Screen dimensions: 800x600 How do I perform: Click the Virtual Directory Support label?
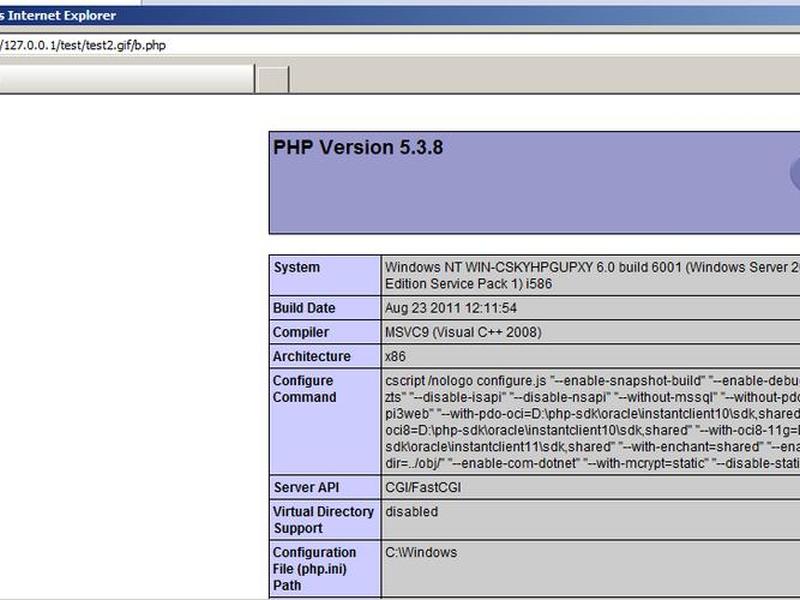pyautogui.click(x=323, y=519)
